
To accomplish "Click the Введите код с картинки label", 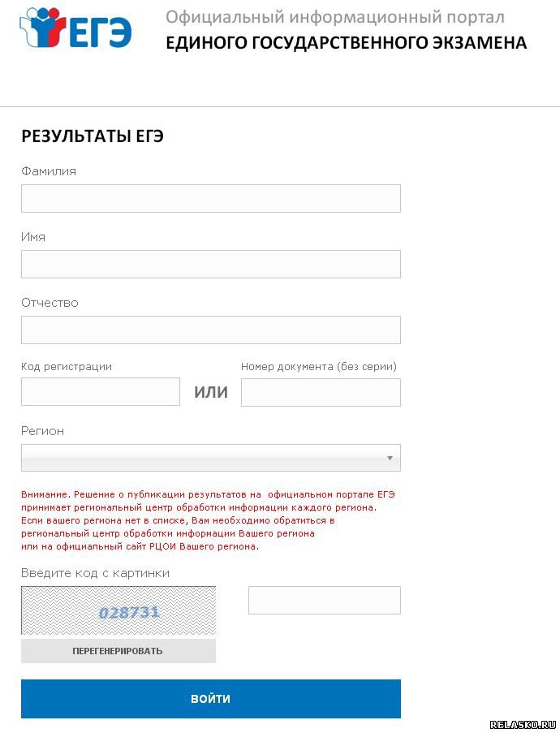I will point(95,573).
